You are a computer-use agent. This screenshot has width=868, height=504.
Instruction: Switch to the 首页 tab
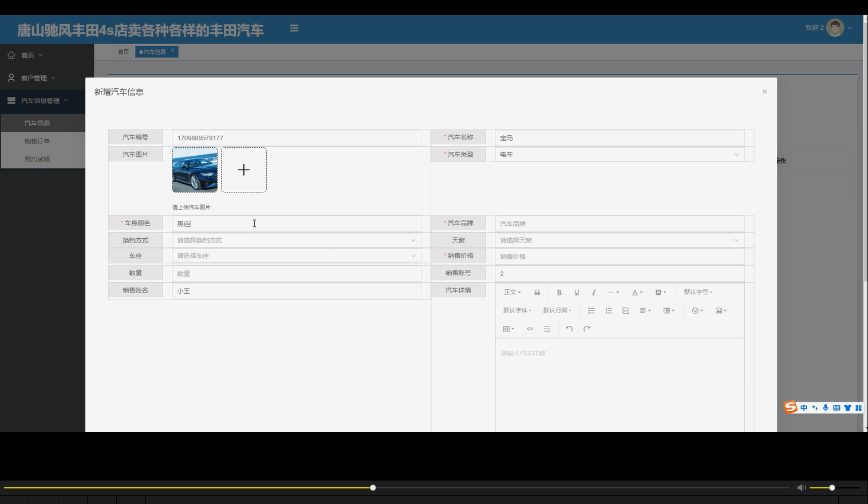click(x=124, y=52)
